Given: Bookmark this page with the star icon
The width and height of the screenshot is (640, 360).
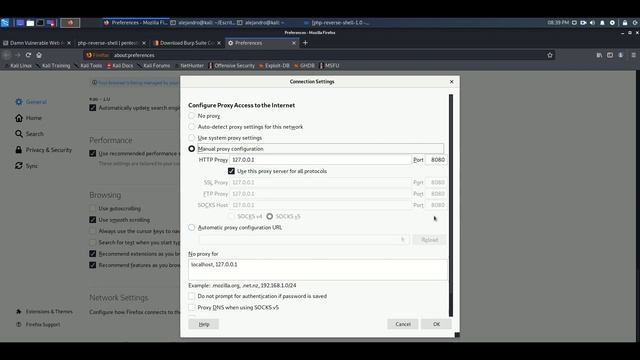Looking at the screenshot, I should tap(550, 55).
